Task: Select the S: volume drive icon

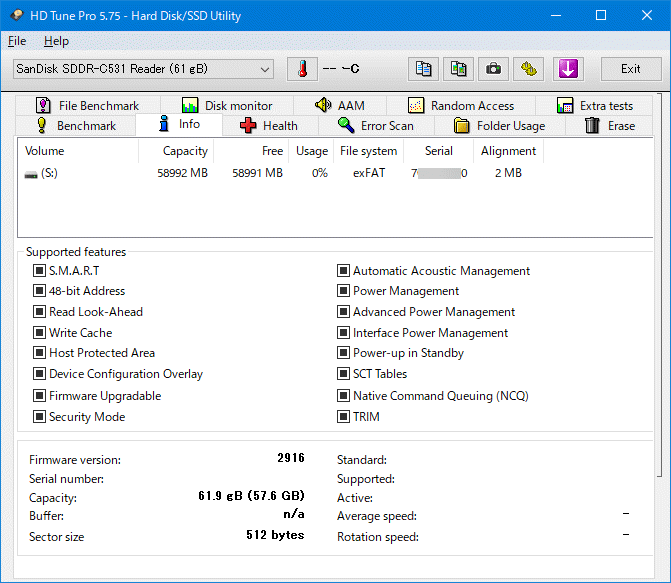Action: 32,173
